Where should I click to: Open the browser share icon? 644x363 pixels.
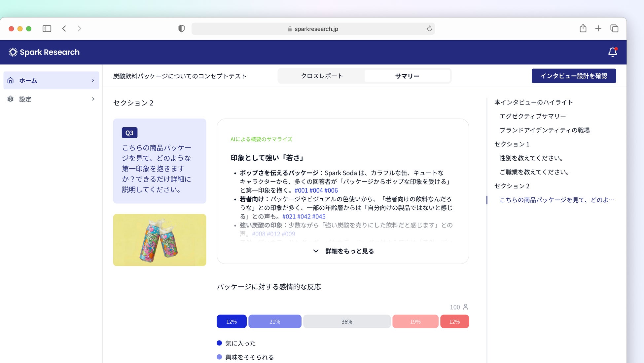click(583, 29)
